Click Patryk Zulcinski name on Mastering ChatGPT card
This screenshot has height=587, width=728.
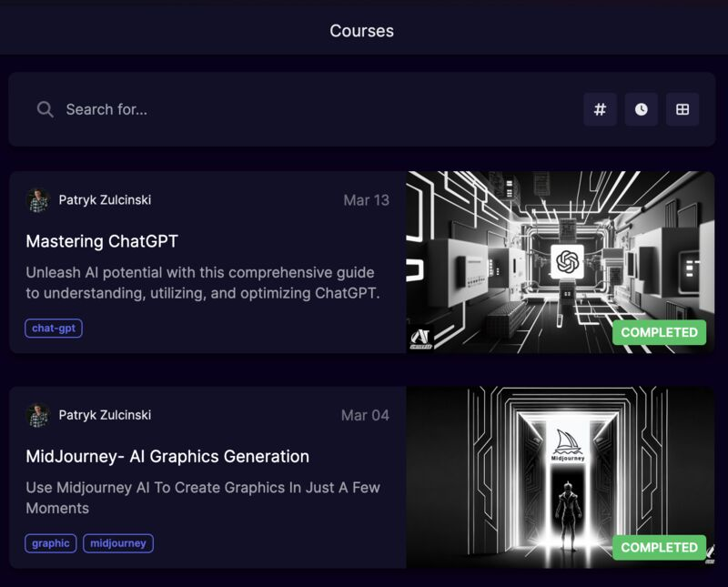coord(105,200)
